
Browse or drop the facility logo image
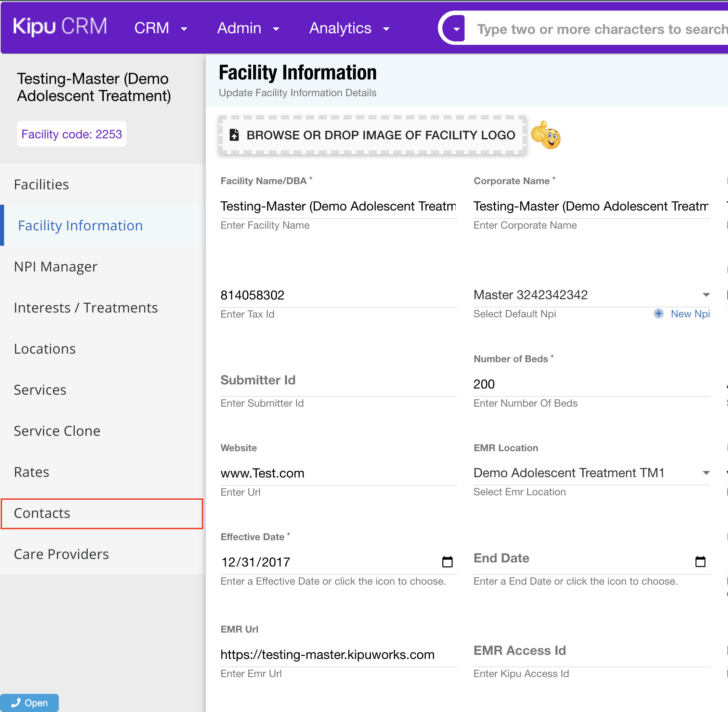pyautogui.click(x=380, y=135)
